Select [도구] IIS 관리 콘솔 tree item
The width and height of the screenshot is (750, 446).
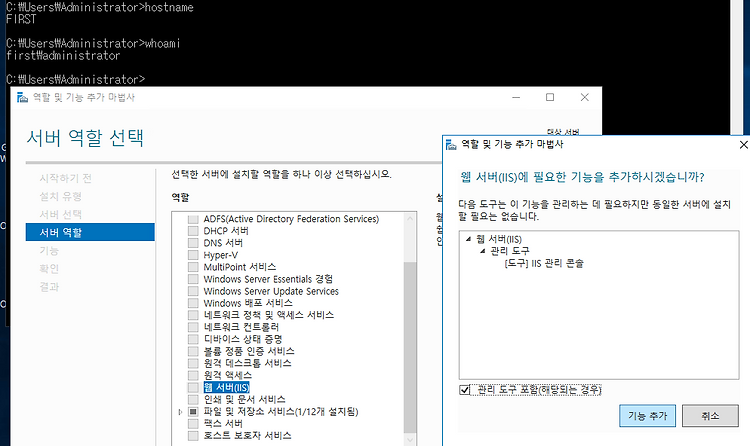tap(544, 263)
